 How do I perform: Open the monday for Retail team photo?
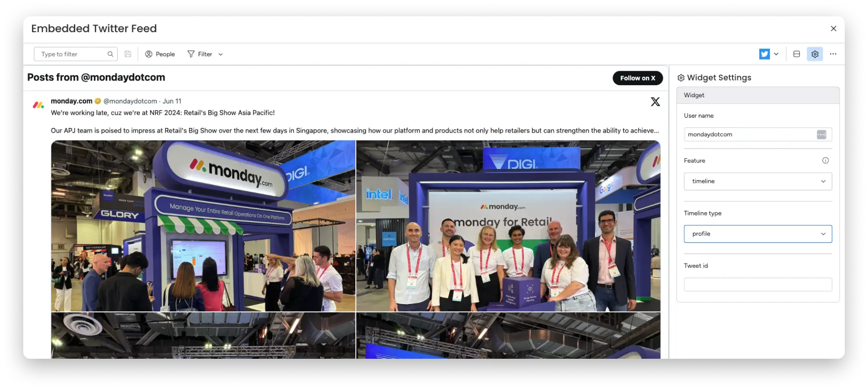(x=508, y=226)
